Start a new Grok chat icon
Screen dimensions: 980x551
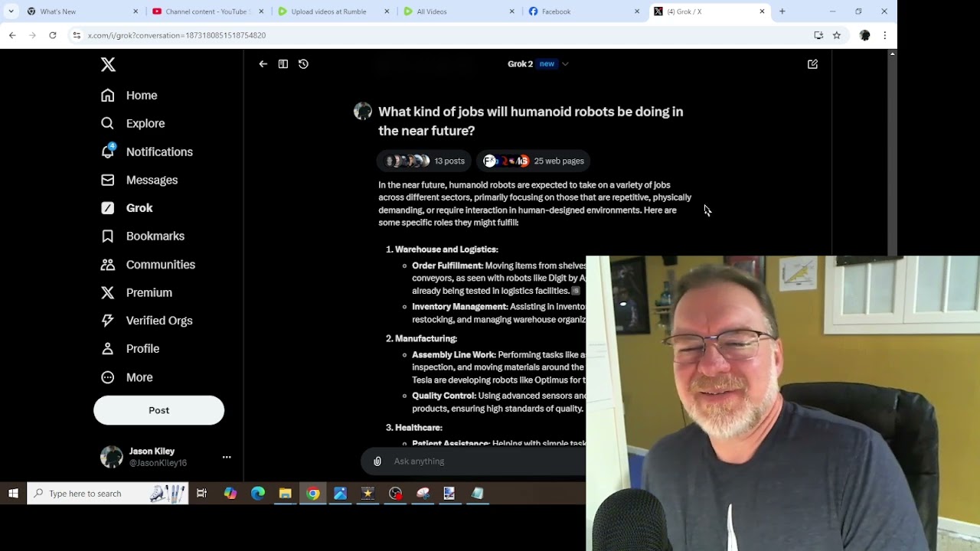tap(812, 64)
